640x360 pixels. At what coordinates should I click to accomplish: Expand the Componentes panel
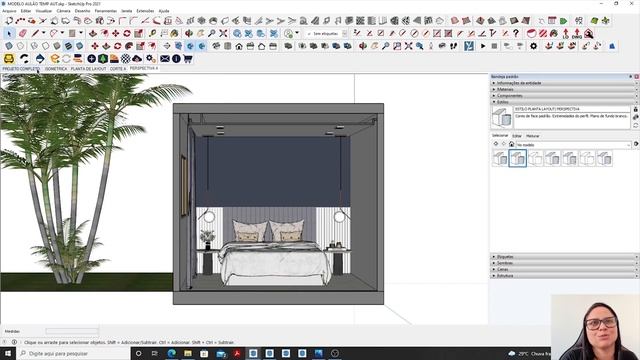tap(563, 96)
